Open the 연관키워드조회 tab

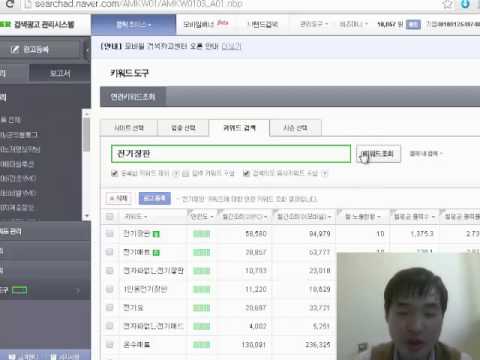(133, 97)
